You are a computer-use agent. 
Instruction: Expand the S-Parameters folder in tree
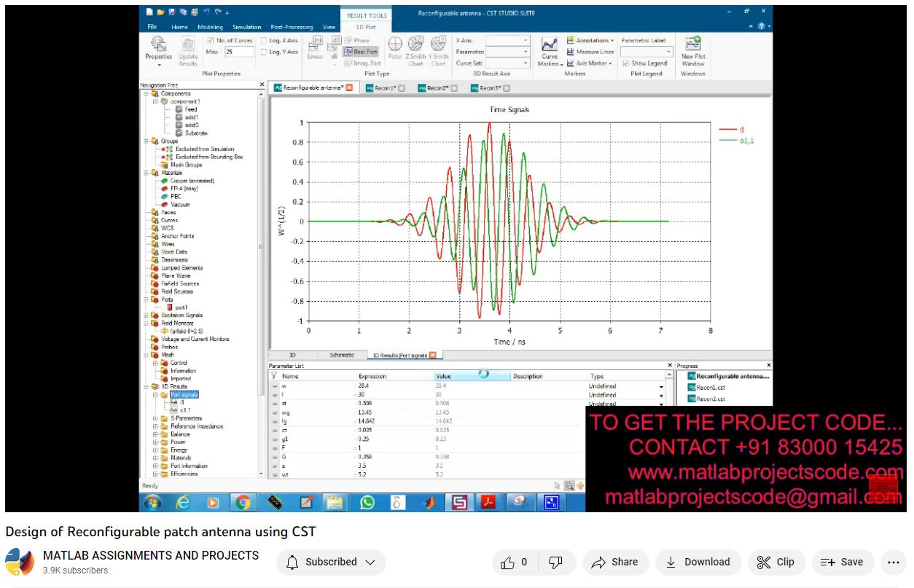tap(155, 418)
